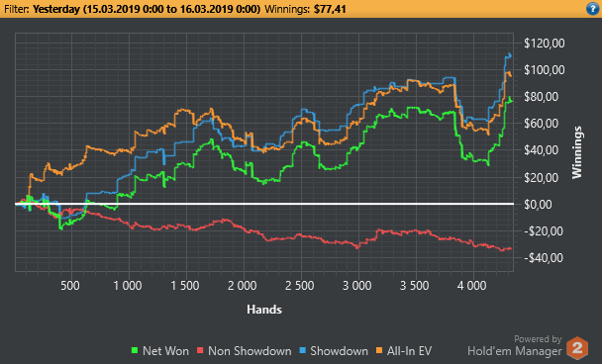602x364 pixels.
Task: Click the Hands axis title
Action: tap(264, 310)
